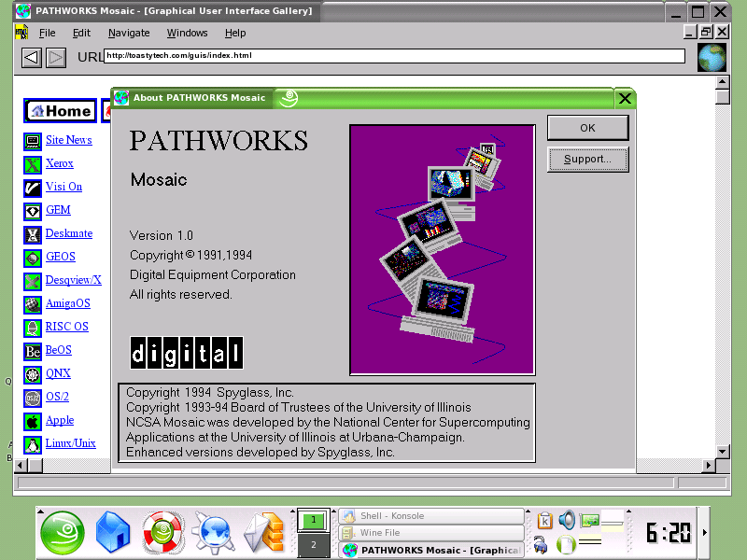Viewport: 747px width, 560px height.
Task: Click the digital logo in the About dialog
Action: (x=186, y=353)
